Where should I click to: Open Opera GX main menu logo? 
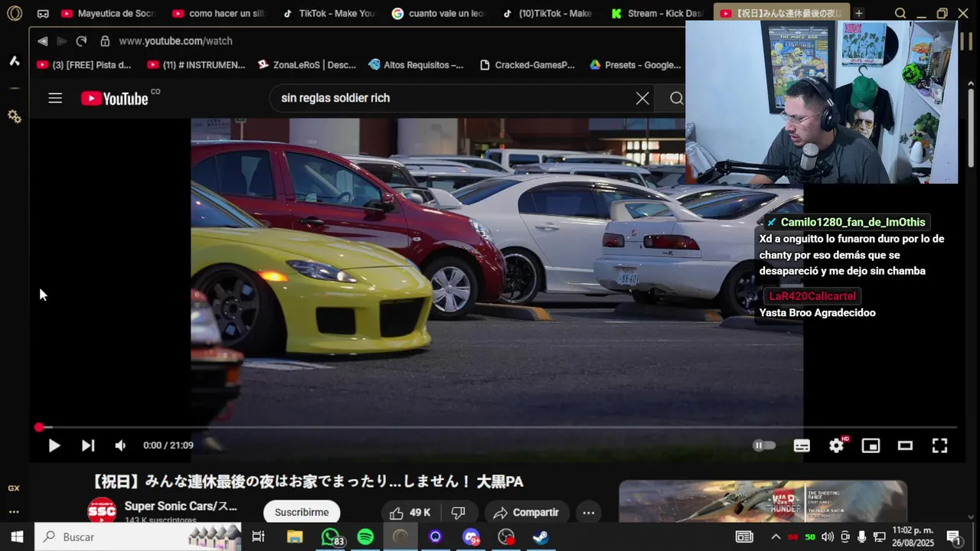15,13
